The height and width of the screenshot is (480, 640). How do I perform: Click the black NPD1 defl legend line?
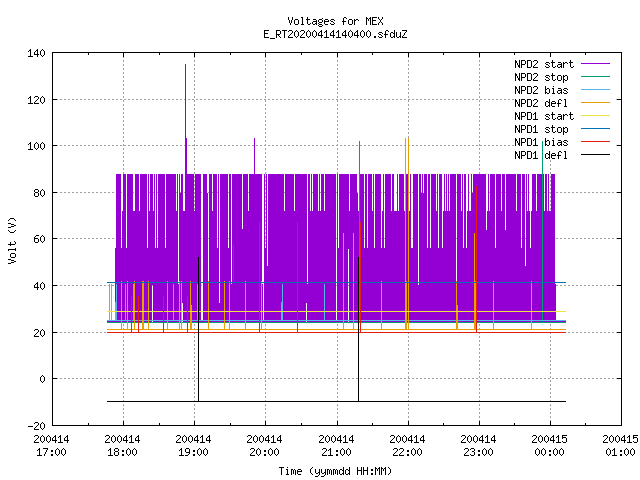(x=595, y=155)
